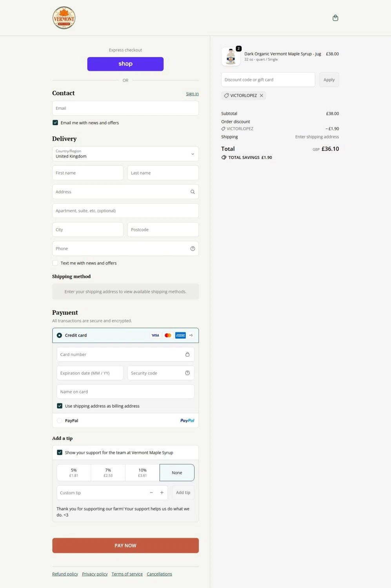Focus the Apartment, suite, etc. field

pos(125,211)
